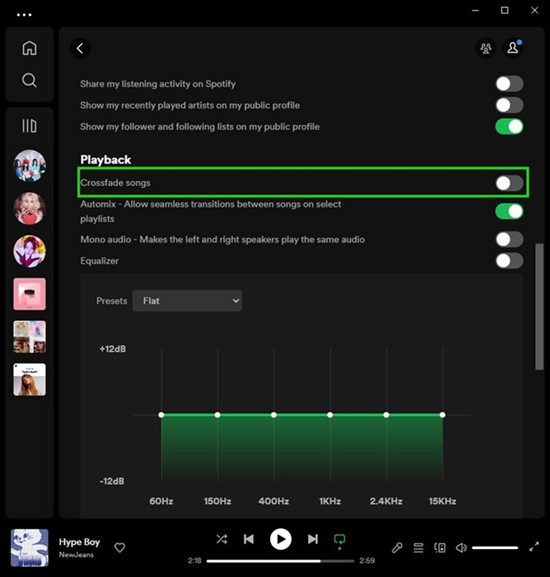Screen dimensions: 550x577
Task: Click the 60Hz equalizer handle
Action: point(161,415)
